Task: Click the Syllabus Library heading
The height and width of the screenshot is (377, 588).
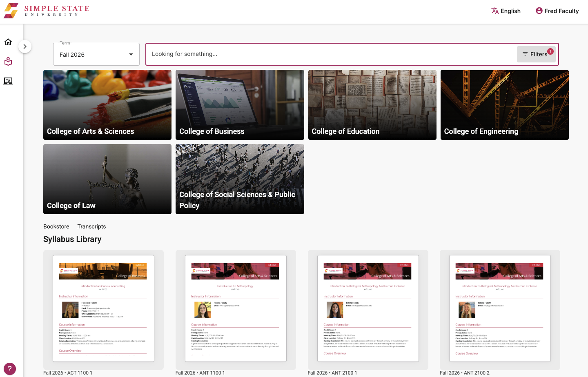Action: click(72, 239)
